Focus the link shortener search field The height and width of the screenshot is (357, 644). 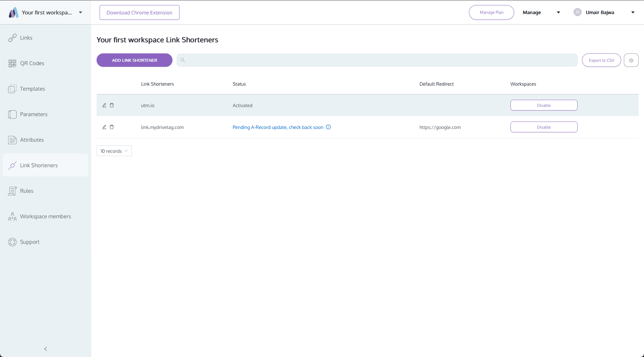tap(377, 60)
